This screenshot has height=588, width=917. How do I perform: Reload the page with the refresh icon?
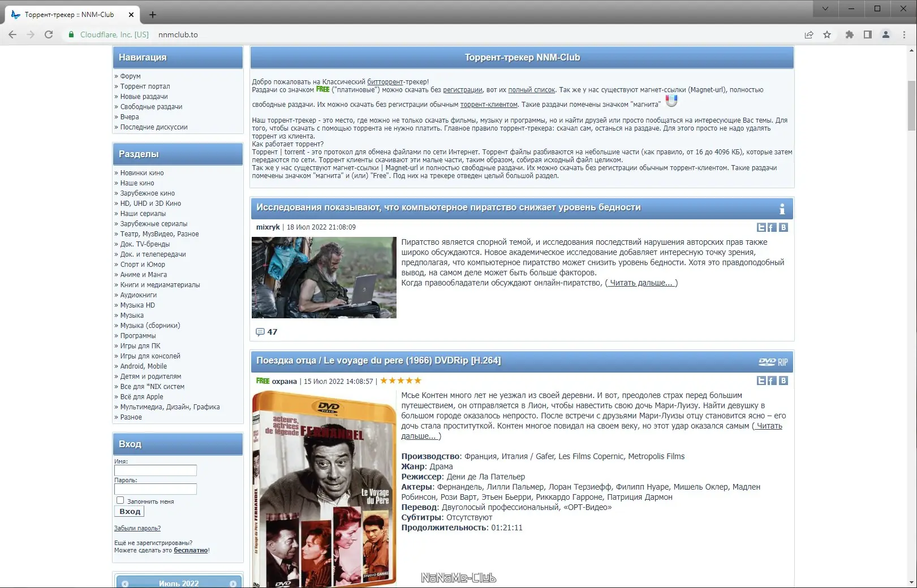point(49,34)
